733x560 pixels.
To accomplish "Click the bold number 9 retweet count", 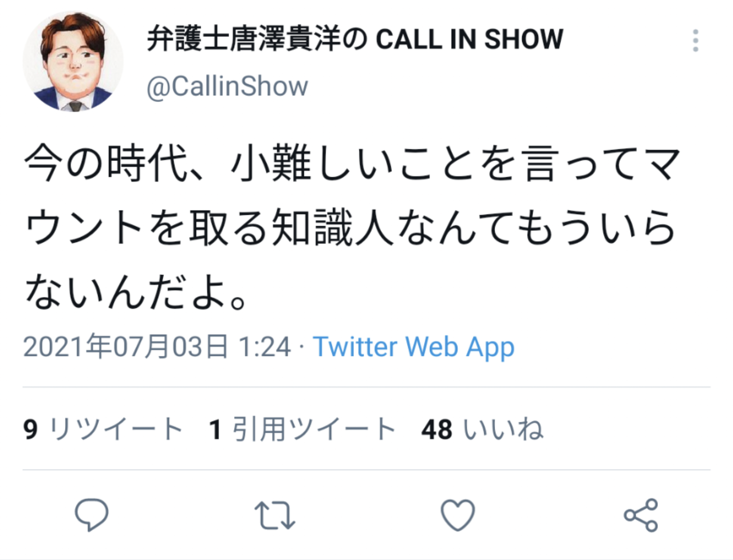I will tap(30, 429).
